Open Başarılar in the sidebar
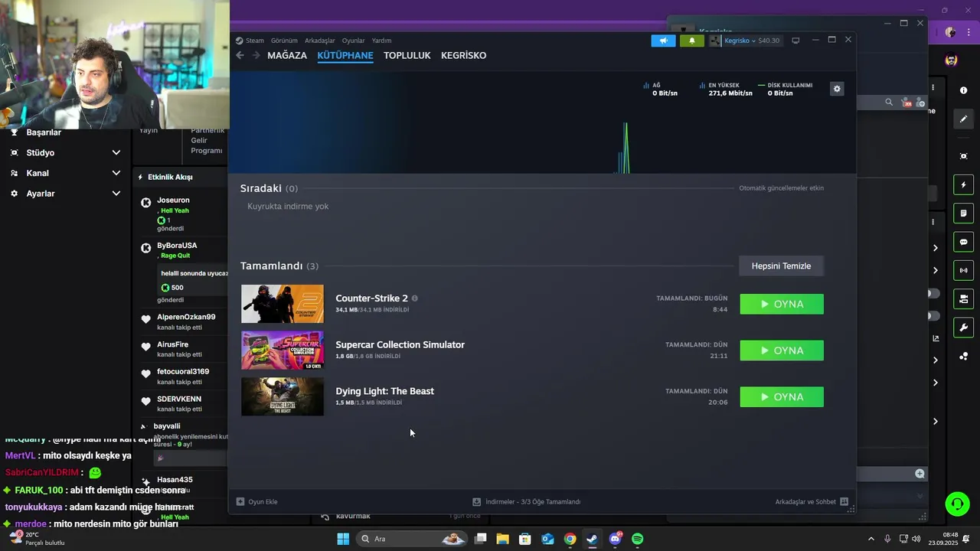 coord(44,132)
